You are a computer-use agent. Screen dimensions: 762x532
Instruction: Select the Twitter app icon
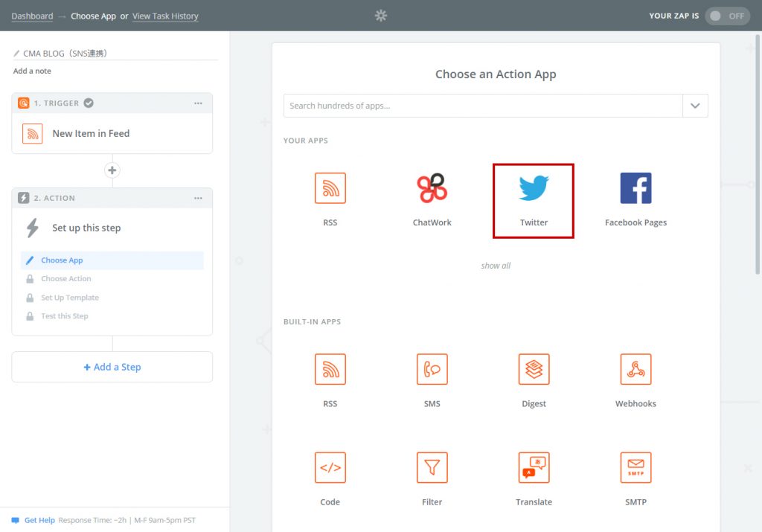coord(534,189)
